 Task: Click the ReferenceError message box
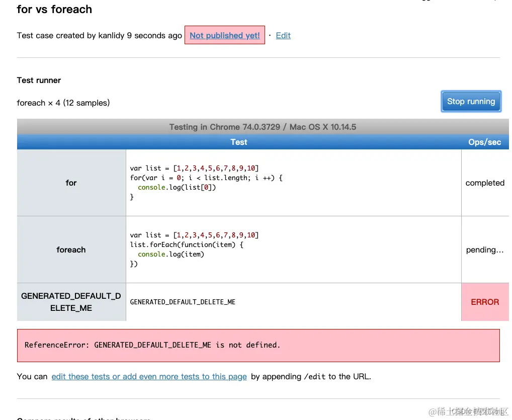click(259, 346)
